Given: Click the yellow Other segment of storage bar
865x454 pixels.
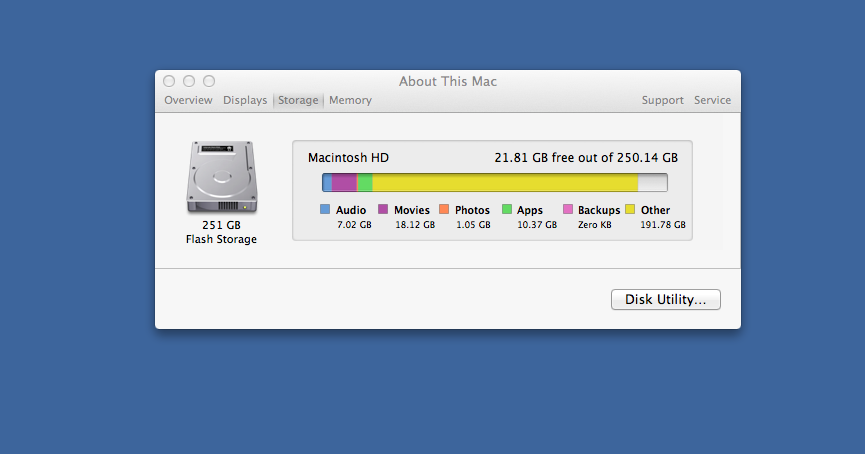Looking at the screenshot, I should tap(505, 183).
